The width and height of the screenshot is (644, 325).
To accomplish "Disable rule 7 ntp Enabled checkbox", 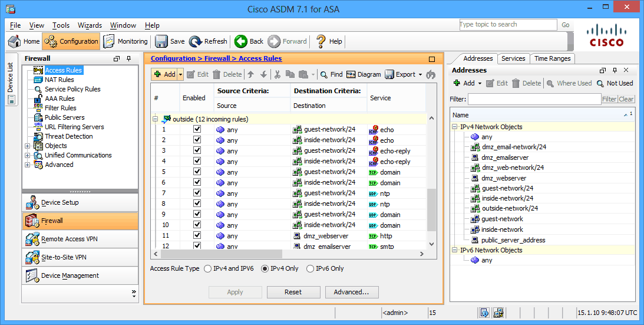I will coord(197,193).
